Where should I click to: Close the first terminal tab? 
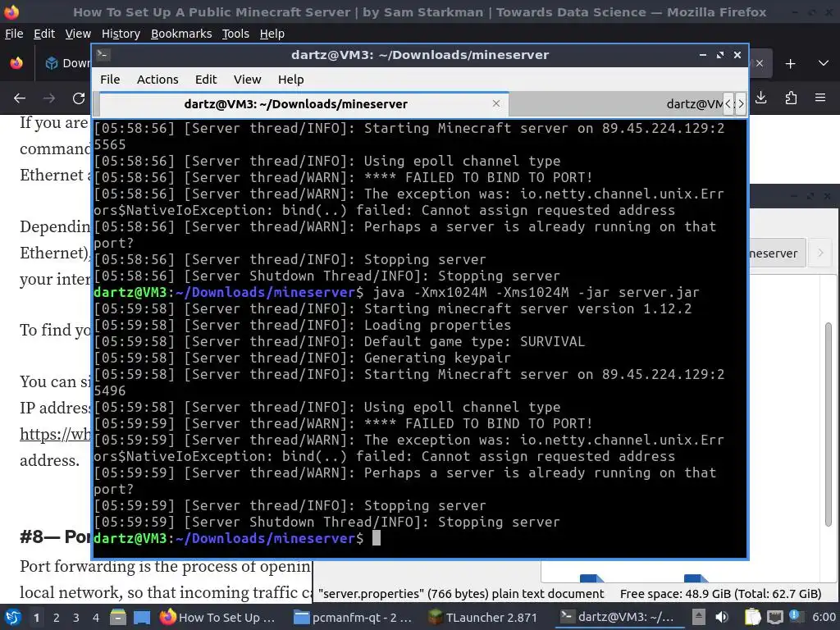496,103
